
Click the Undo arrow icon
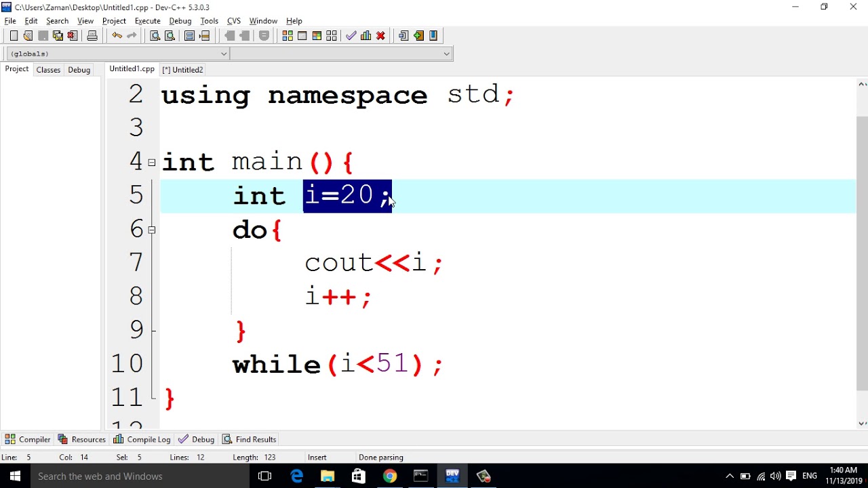[117, 36]
